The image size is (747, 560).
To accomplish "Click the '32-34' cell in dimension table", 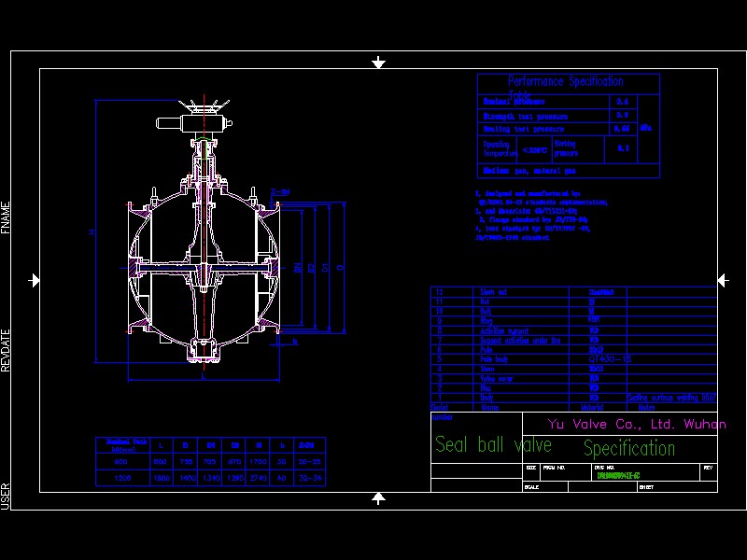I will (310, 478).
